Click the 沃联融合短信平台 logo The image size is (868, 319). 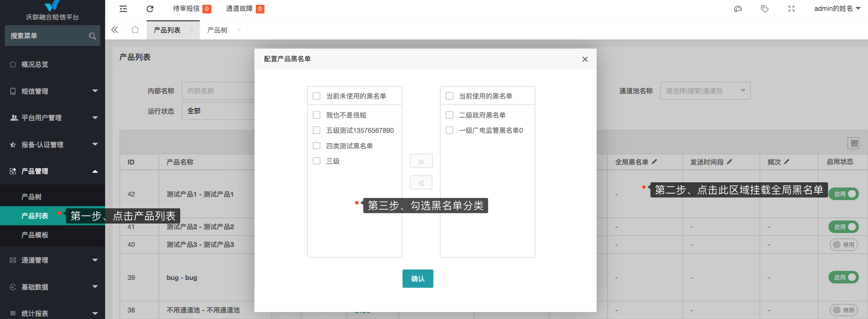pos(52,11)
